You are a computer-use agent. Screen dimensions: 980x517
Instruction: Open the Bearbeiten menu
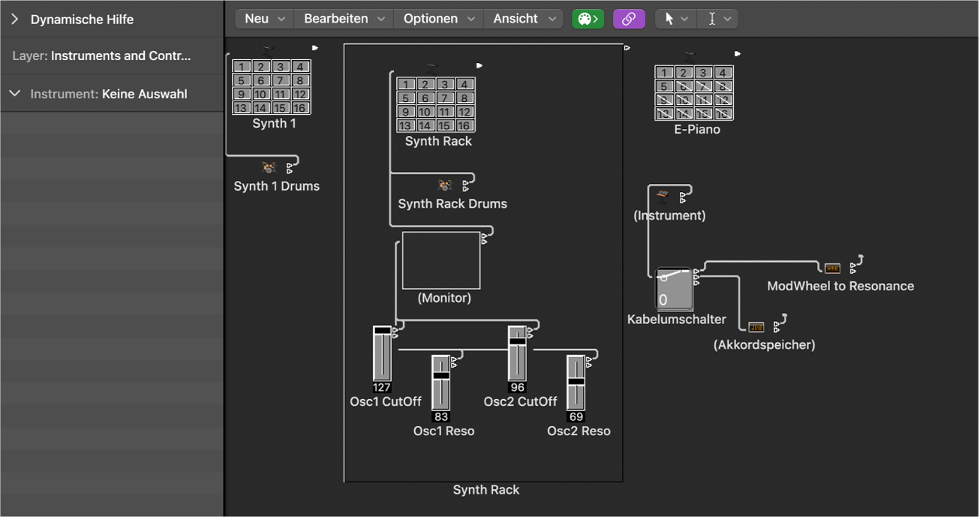[344, 19]
